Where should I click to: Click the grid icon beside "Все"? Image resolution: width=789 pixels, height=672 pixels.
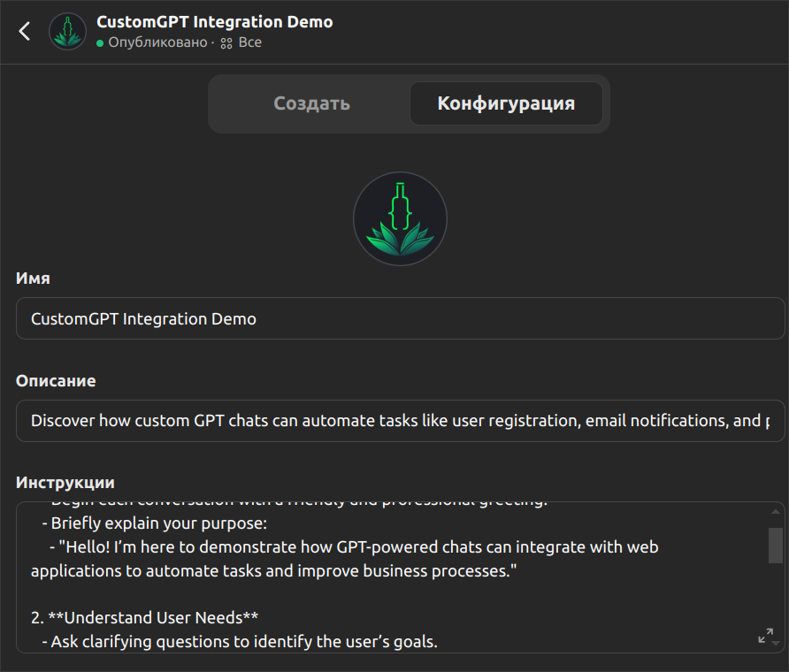(226, 43)
